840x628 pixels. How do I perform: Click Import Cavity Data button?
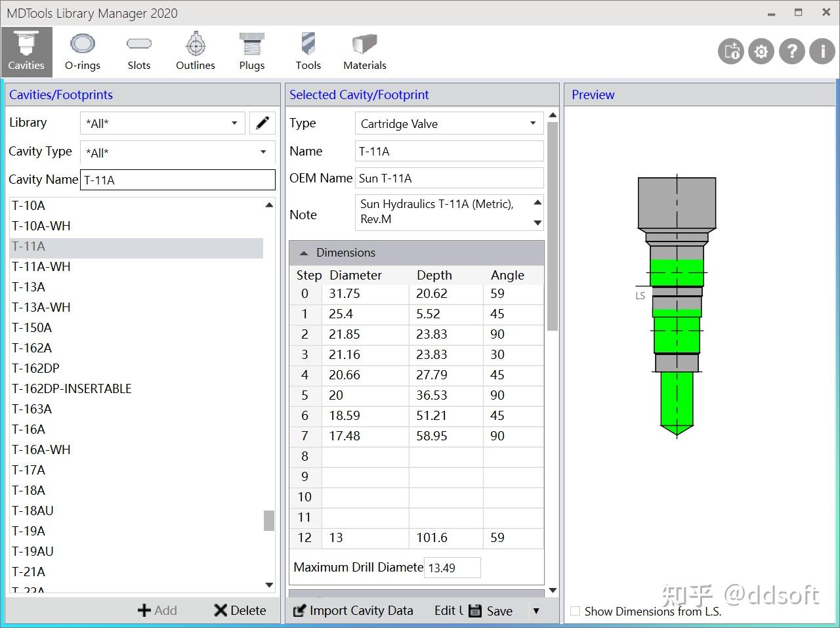pyautogui.click(x=353, y=610)
